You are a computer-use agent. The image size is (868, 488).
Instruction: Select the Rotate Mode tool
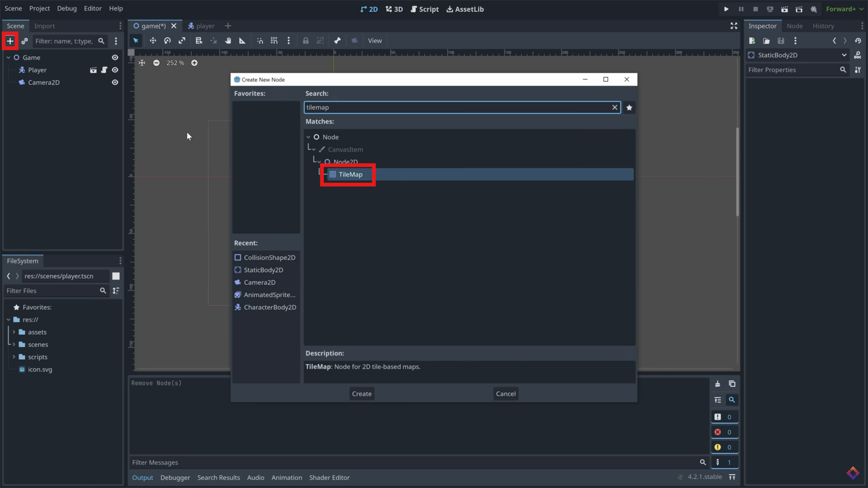click(167, 41)
